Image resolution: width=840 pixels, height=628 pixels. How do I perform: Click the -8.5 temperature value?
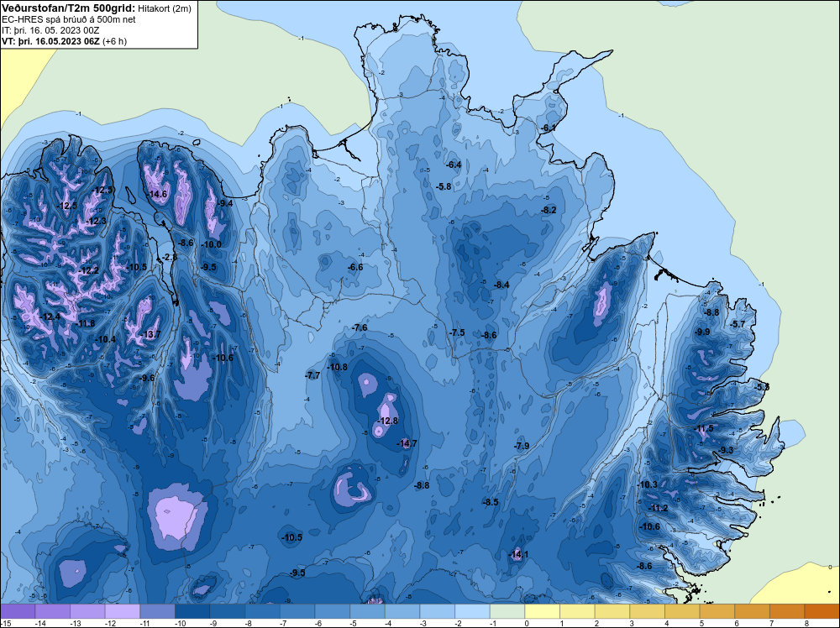491,502
